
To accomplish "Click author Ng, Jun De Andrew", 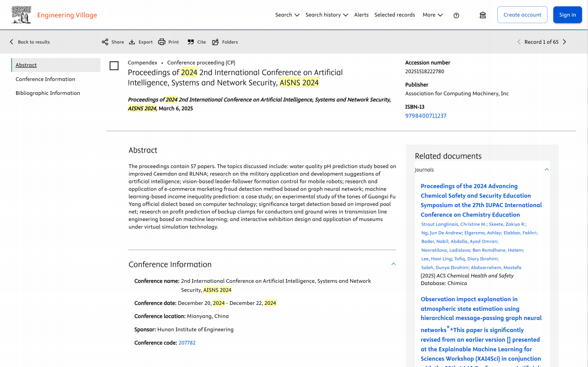I will (441, 233).
